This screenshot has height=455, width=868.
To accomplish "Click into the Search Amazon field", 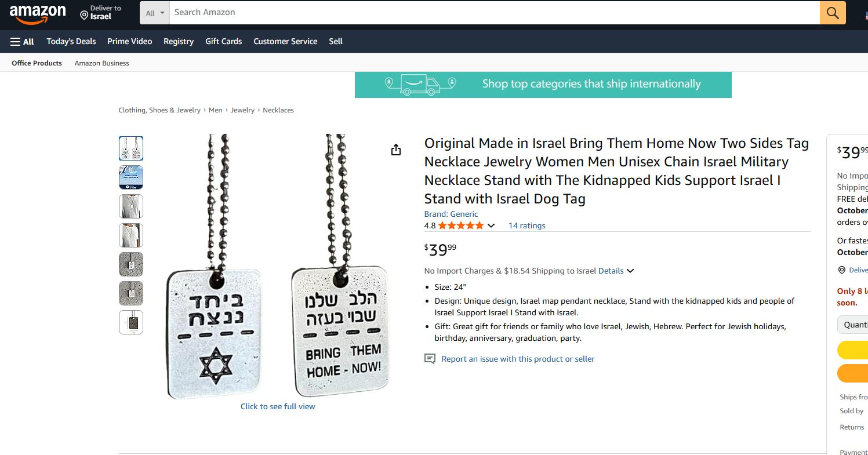I will (x=495, y=13).
